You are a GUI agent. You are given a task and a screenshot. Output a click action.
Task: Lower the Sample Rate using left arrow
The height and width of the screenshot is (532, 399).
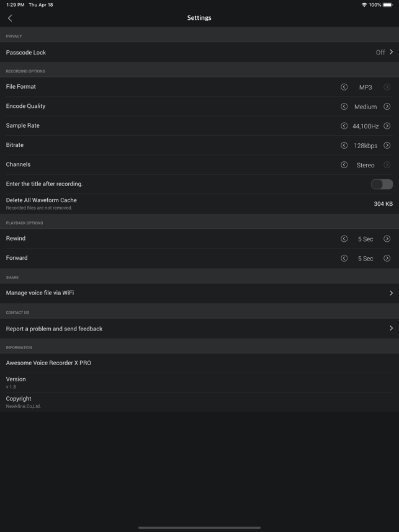[x=344, y=126]
